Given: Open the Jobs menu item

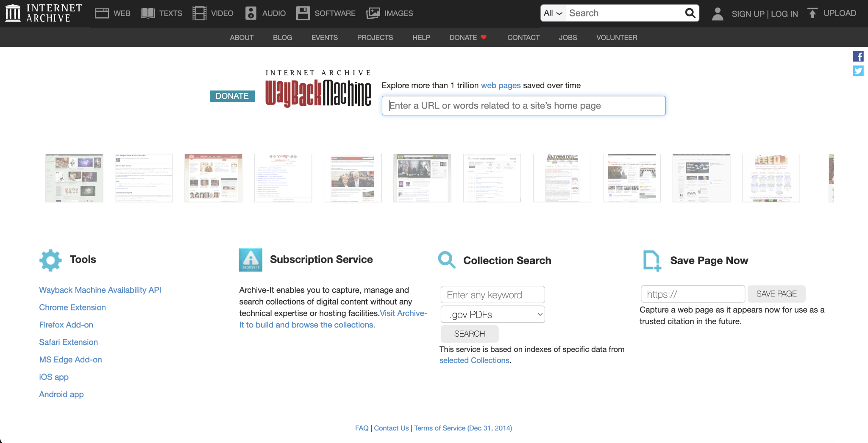Looking at the screenshot, I should [568, 38].
